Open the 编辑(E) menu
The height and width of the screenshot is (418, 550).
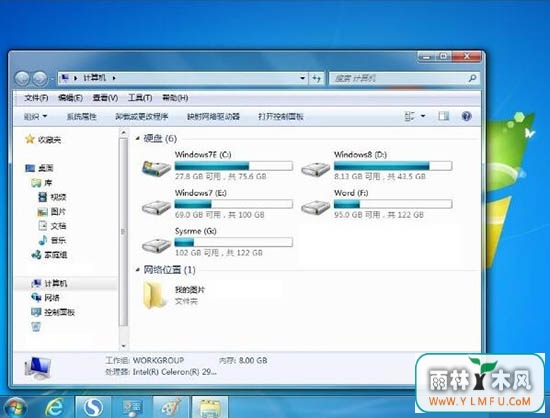pyautogui.click(x=70, y=98)
